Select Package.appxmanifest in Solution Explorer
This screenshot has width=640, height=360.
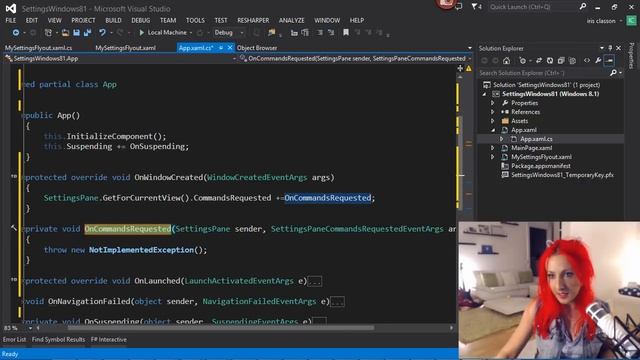tap(540, 166)
